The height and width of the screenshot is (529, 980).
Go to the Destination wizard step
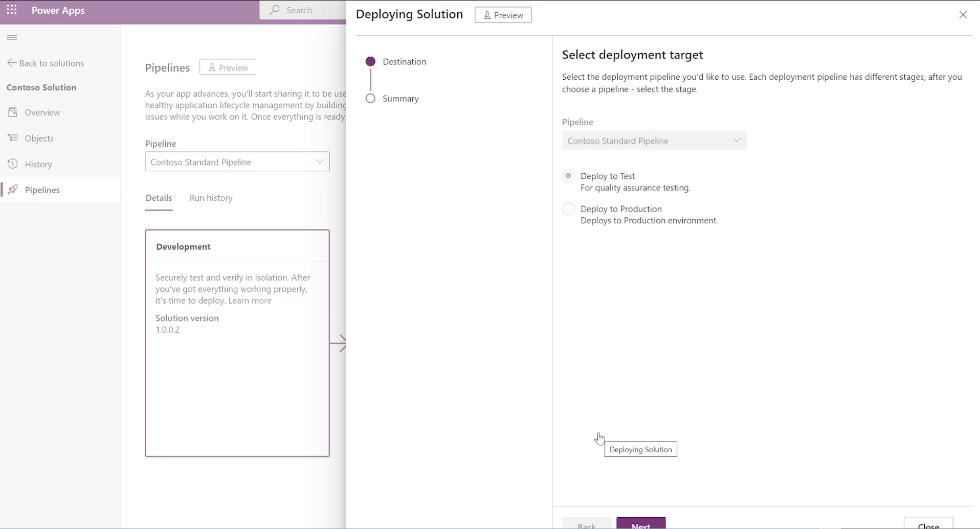tap(396, 61)
